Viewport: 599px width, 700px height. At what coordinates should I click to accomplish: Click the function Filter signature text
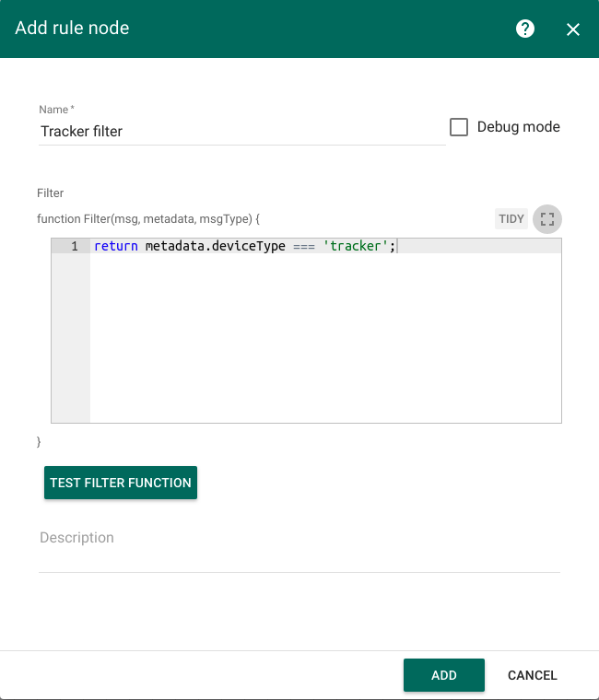[x=148, y=219]
